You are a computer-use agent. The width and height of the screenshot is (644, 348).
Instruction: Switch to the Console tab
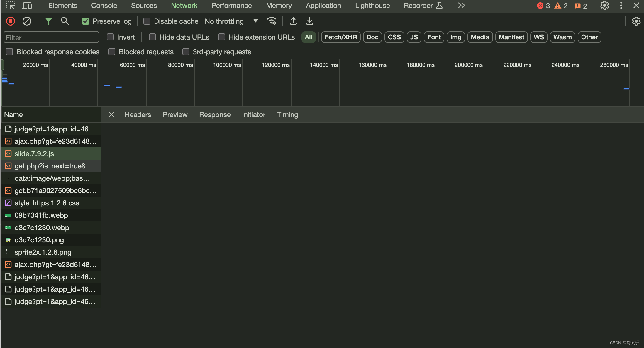click(x=104, y=6)
